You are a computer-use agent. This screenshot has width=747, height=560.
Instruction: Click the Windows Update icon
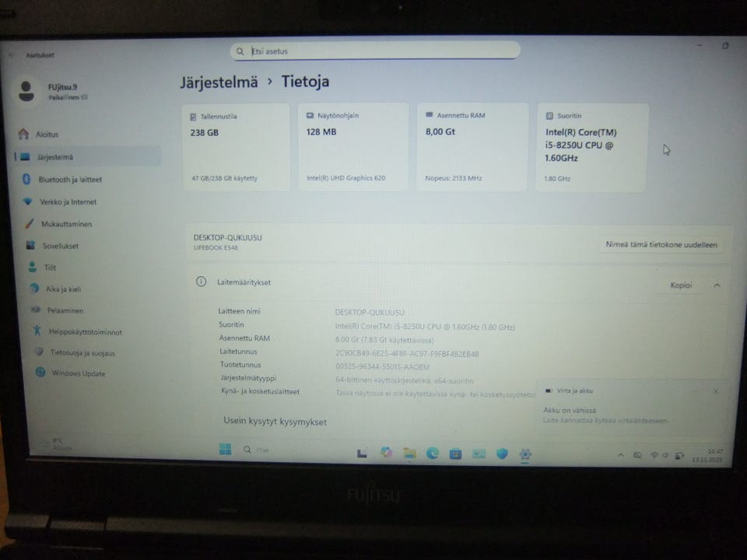(40, 373)
